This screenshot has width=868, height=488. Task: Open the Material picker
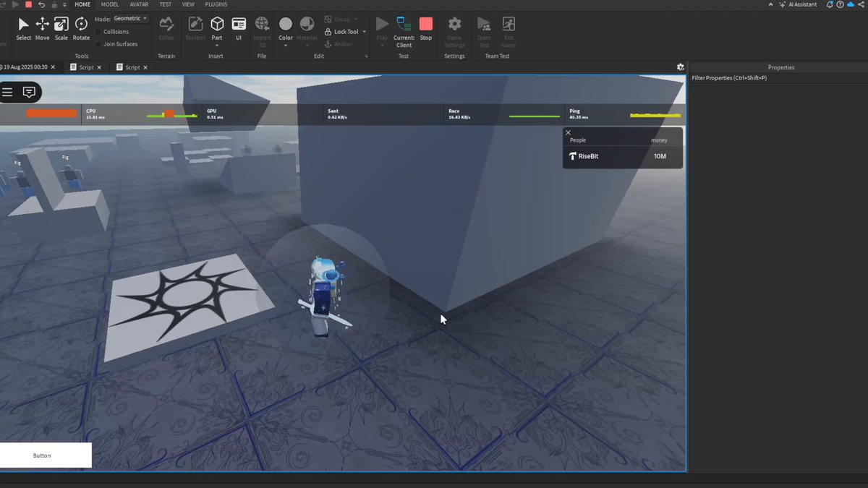(307, 28)
